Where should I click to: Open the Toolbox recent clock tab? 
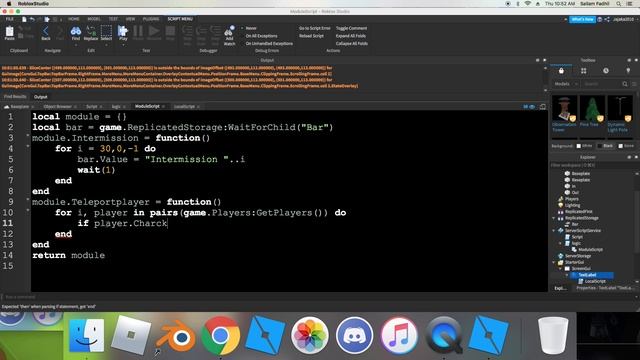click(606, 71)
